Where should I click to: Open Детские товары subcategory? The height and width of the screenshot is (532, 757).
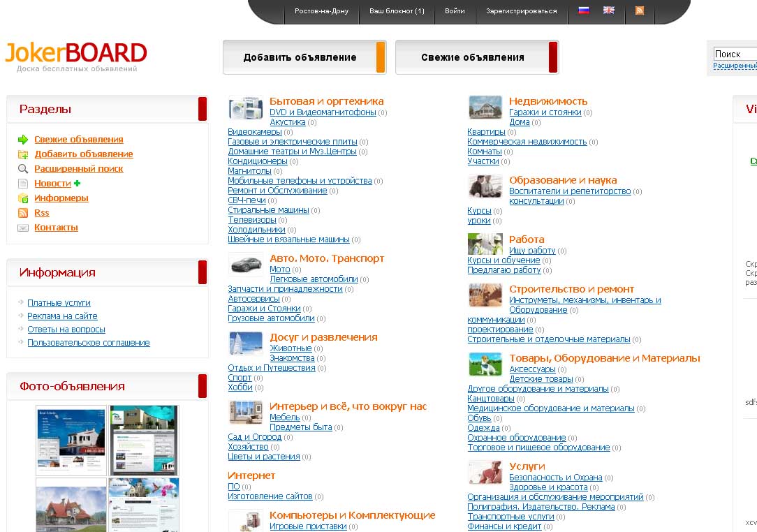click(541, 379)
